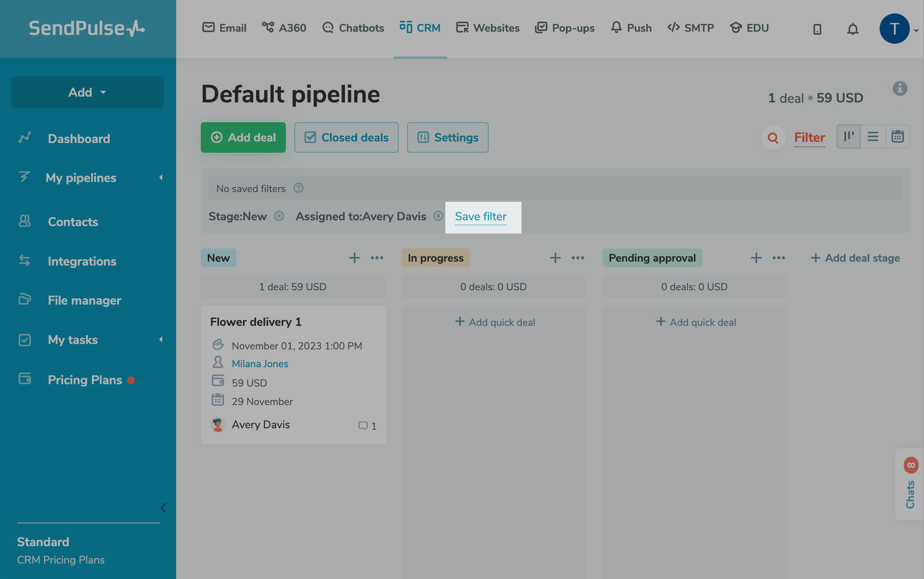
Task: Click the search magnifier icon
Action: (x=773, y=138)
